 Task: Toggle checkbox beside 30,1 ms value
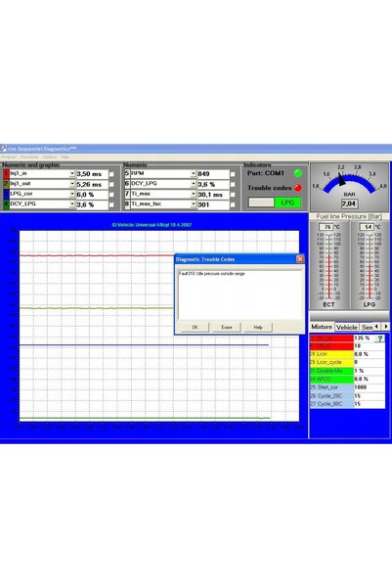pyautogui.click(x=233, y=195)
